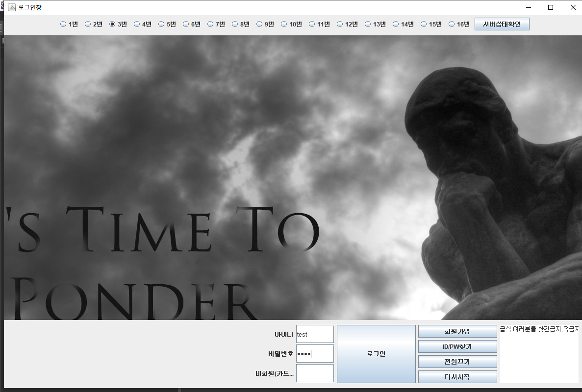
Task: Focus the 비밀번호 password field
Action: (315, 354)
